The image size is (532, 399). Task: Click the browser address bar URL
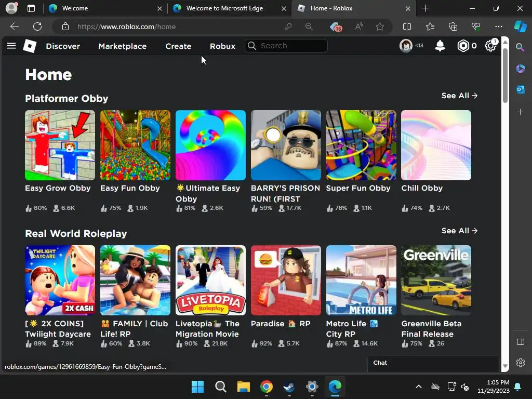coord(126,26)
